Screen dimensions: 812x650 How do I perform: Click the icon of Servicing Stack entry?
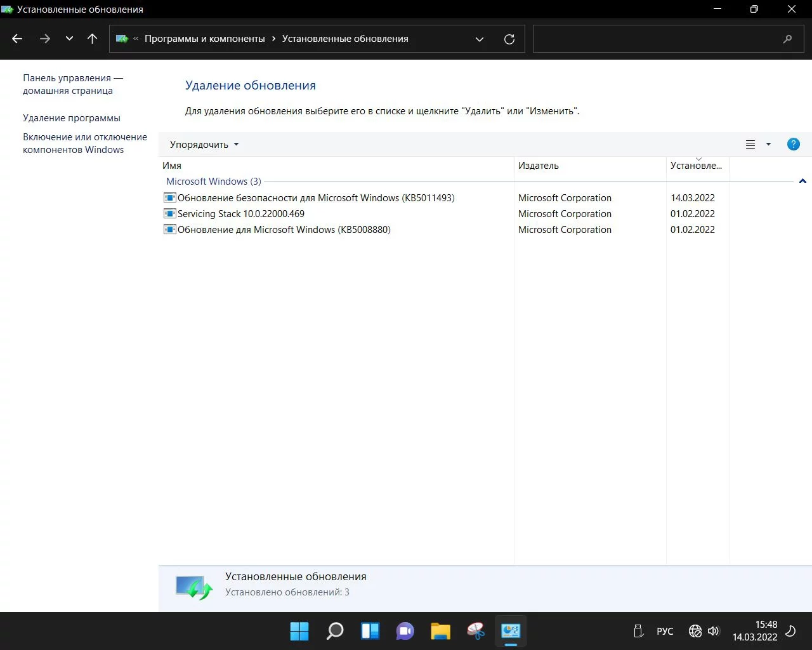169,214
